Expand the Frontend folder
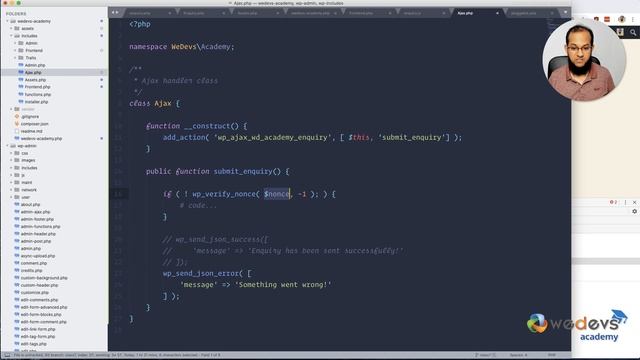The image size is (640, 360). click(15, 51)
